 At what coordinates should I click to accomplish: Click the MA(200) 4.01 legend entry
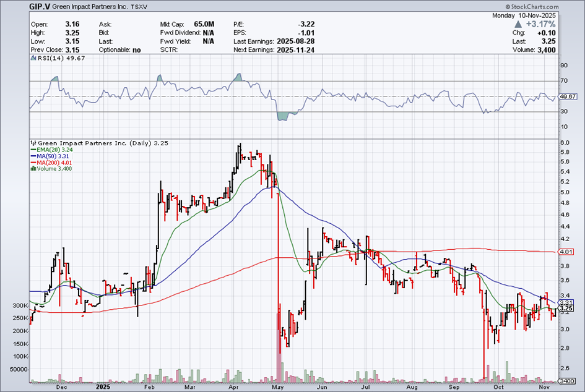[51, 163]
